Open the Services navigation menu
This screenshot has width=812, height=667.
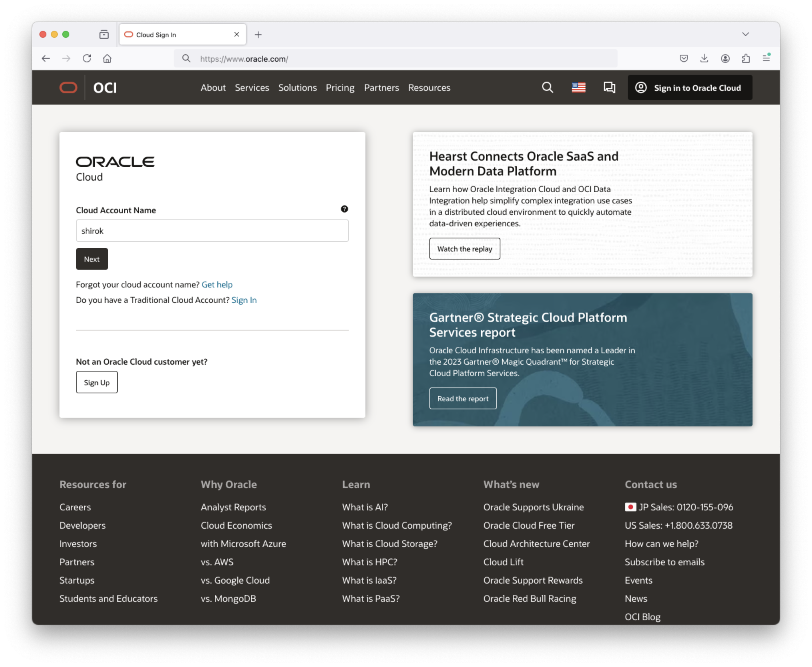point(252,88)
